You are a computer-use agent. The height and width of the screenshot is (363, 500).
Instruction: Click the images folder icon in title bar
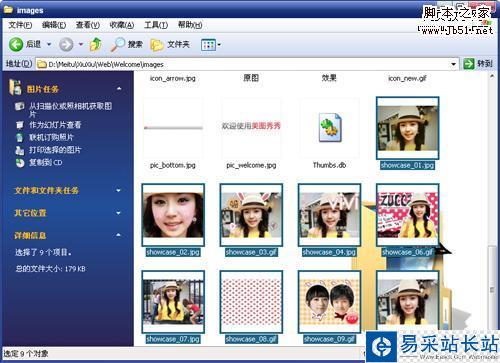click(8, 10)
